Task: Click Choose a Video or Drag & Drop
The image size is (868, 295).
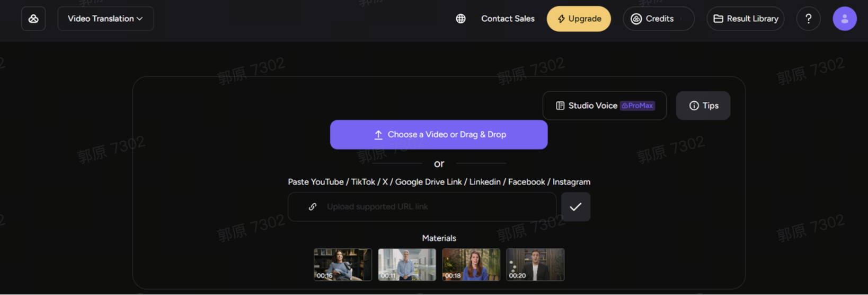Action: click(x=439, y=135)
